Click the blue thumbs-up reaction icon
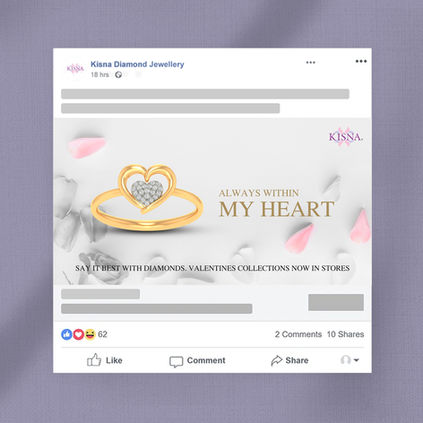Screen dimensions: 423x423 67,334
